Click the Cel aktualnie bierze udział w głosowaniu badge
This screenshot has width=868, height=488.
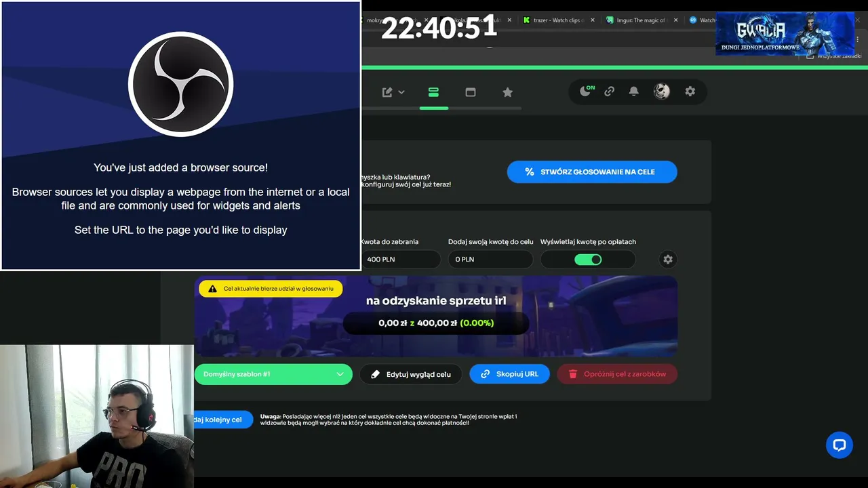[x=271, y=289]
